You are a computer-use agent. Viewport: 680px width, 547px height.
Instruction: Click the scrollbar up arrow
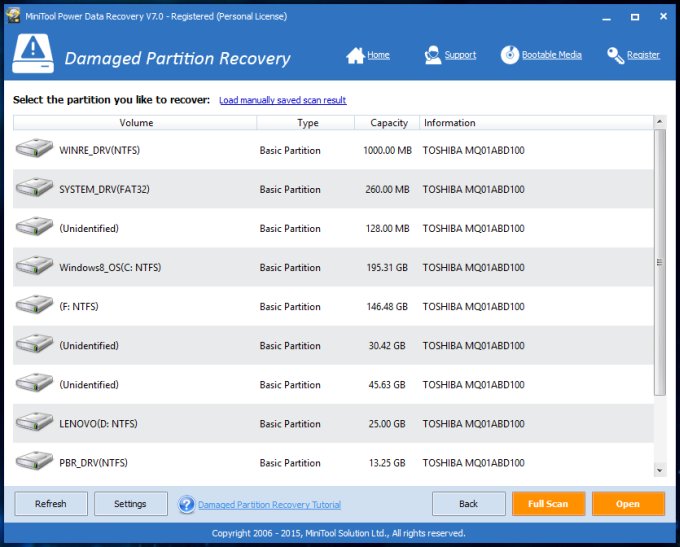pos(660,122)
